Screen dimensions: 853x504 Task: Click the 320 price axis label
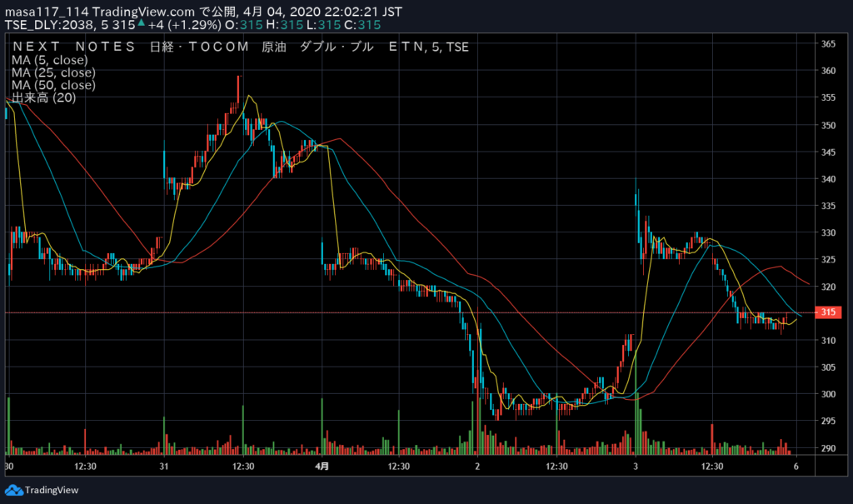click(828, 287)
